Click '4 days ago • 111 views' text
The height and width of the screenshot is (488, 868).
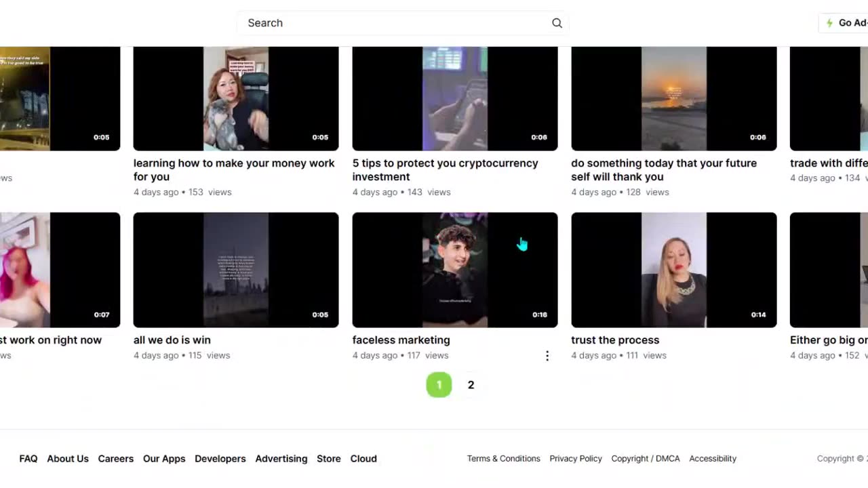point(619,356)
